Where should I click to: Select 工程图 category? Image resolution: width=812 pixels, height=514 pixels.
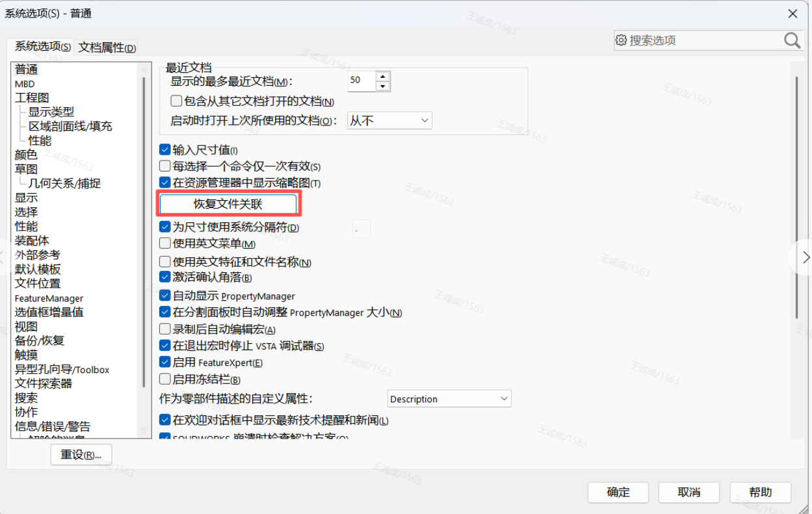(x=32, y=98)
